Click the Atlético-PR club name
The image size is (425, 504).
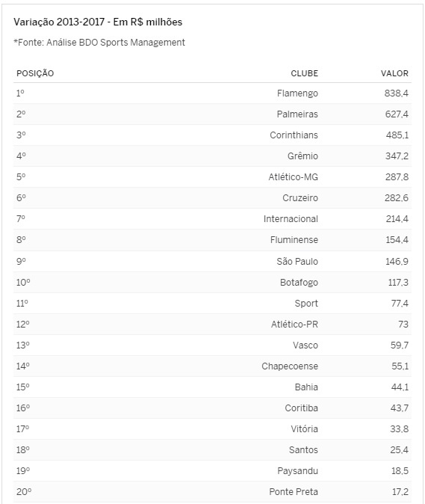click(x=294, y=324)
